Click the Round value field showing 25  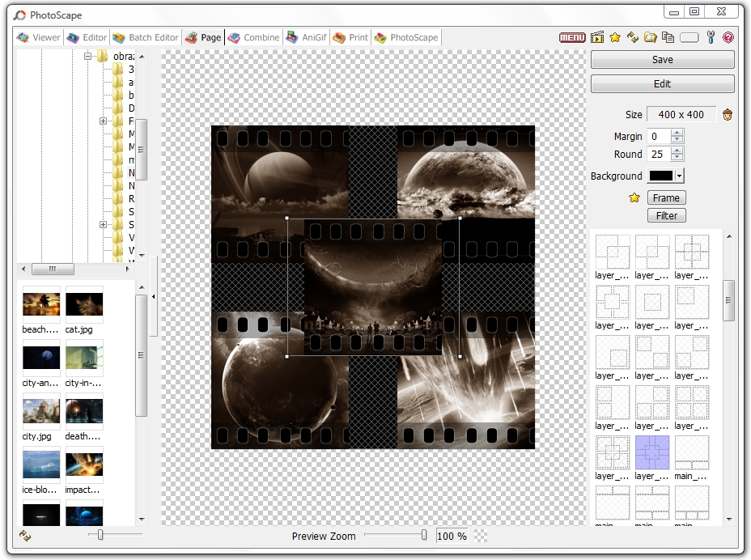coord(659,155)
